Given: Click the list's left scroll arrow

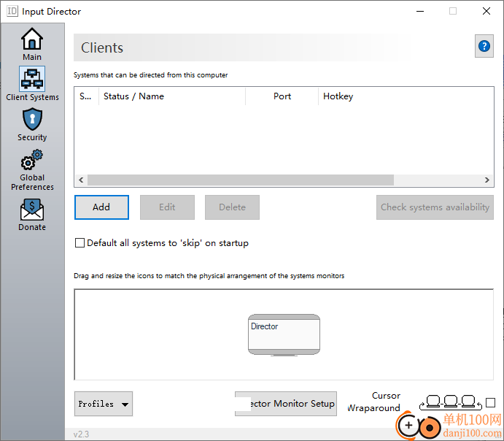Looking at the screenshot, I should coord(81,180).
